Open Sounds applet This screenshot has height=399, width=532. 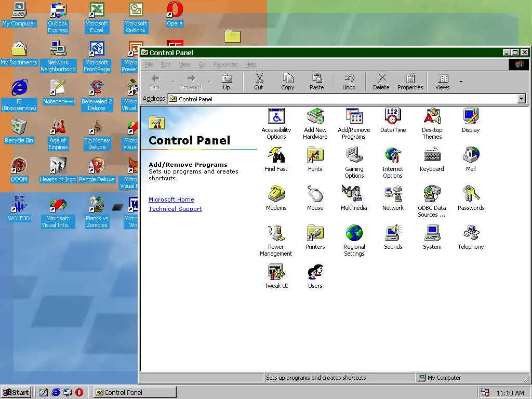393,237
